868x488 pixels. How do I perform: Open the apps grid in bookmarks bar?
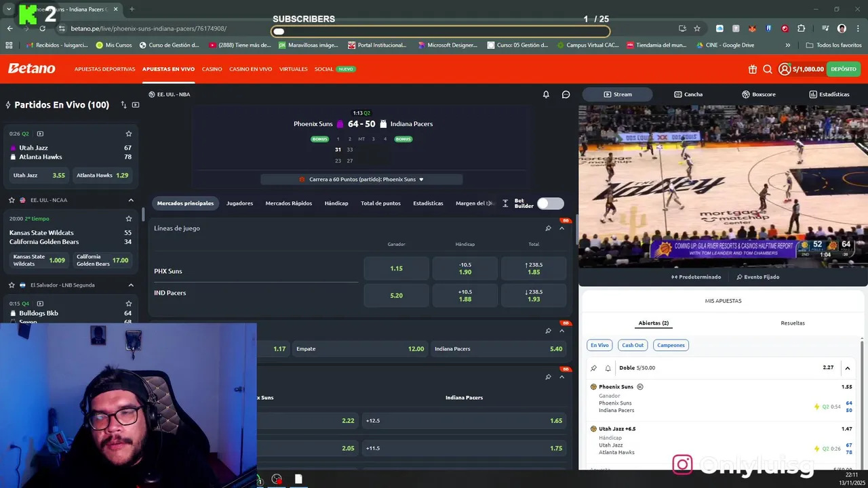(9, 45)
